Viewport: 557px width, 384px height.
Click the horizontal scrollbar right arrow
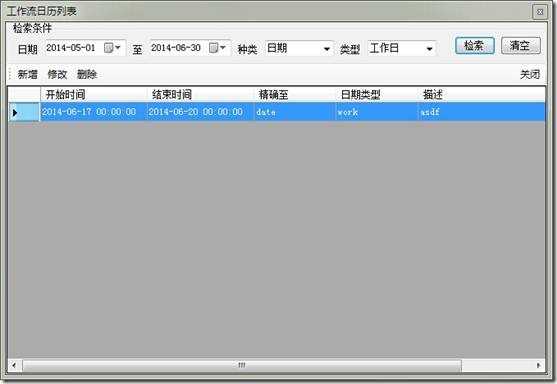tap(539, 365)
